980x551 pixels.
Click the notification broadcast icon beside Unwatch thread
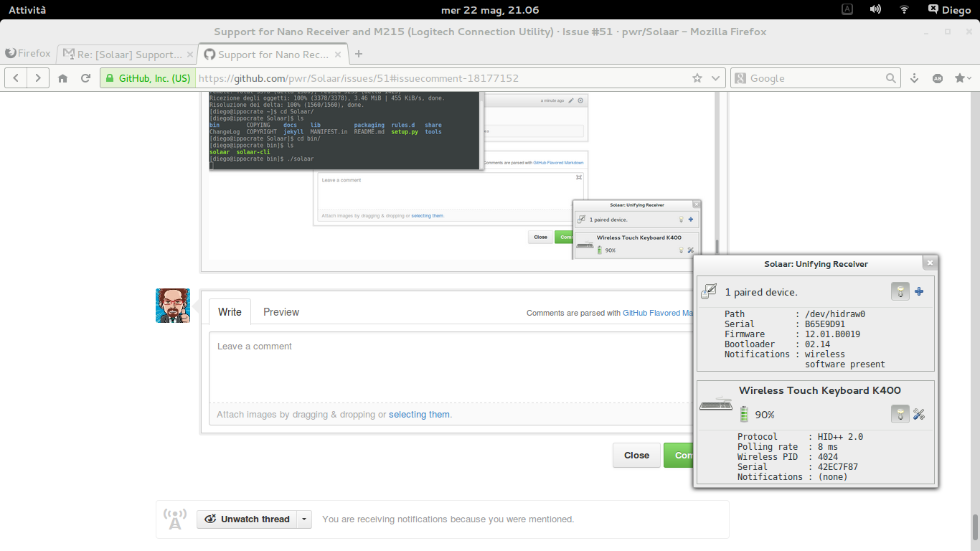(174, 519)
